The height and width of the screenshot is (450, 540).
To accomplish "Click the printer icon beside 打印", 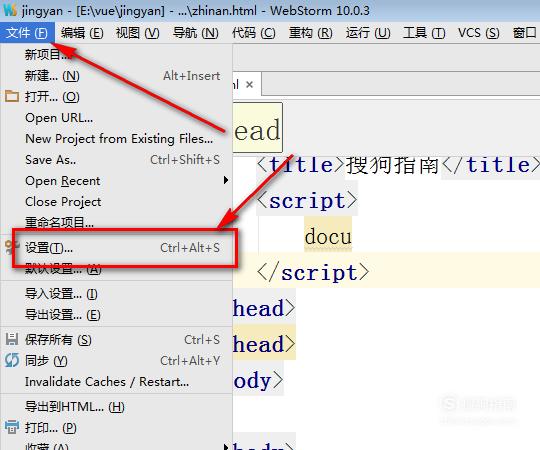I will pos(12,427).
